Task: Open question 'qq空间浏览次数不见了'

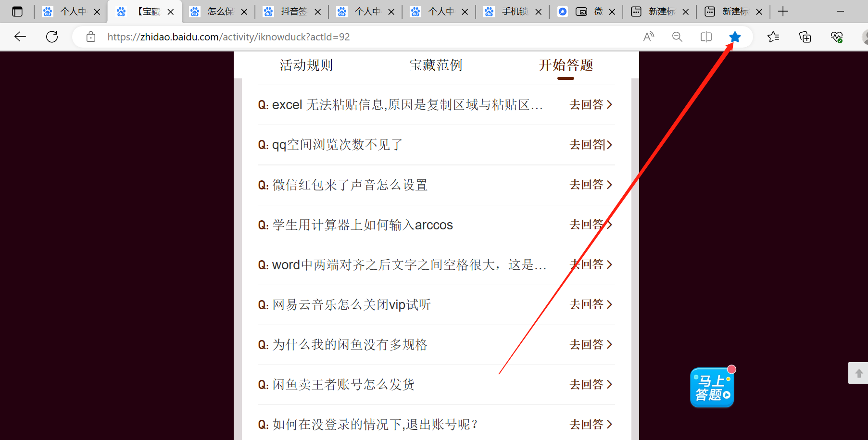Action: (330, 144)
